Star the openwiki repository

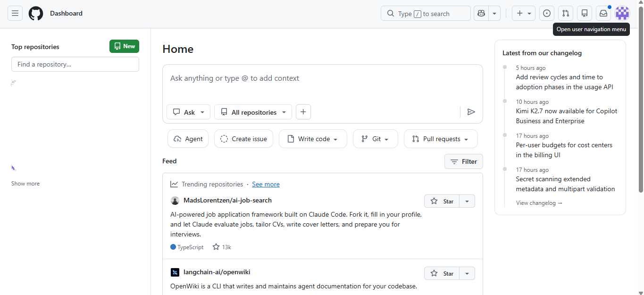point(442,273)
